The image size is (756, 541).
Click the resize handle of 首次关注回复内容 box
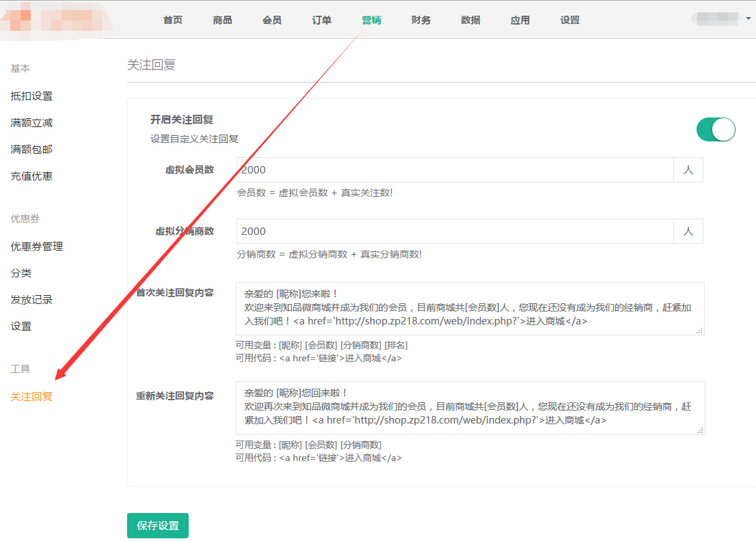[699, 331]
